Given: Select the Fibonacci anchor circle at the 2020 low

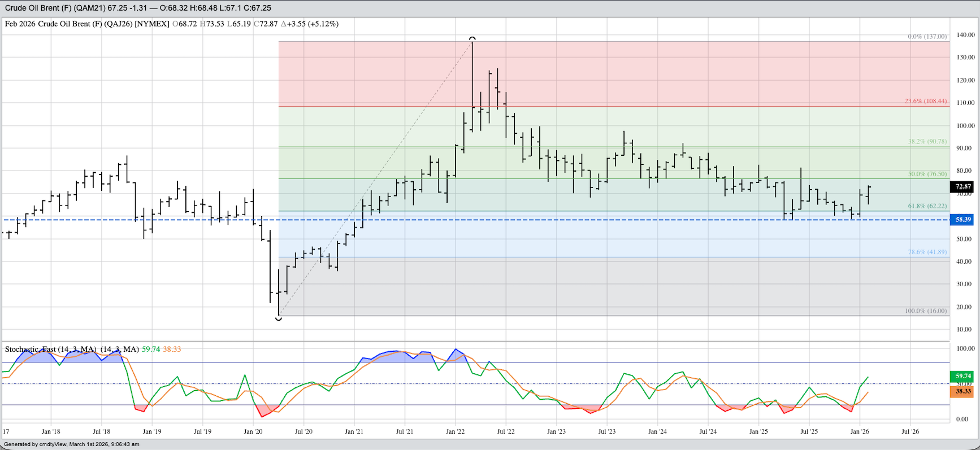Looking at the screenshot, I should pyautogui.click(x=279, y=318).
